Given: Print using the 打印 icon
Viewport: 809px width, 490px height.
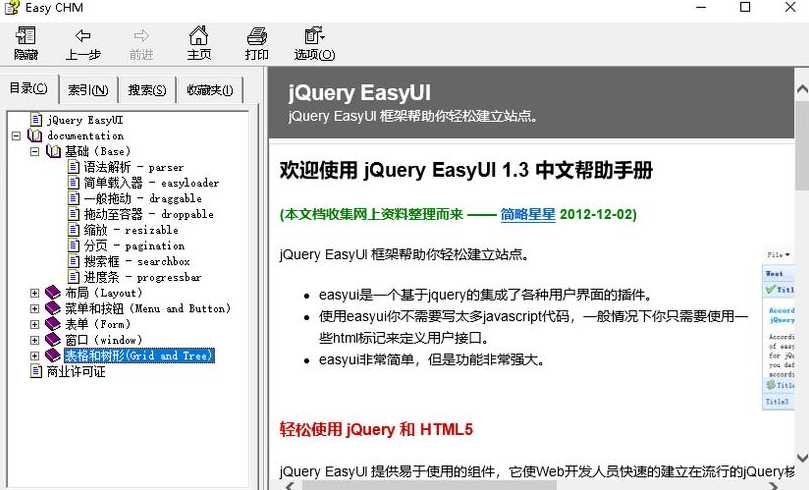Looking at the screenshot, I should coord(256,36).
